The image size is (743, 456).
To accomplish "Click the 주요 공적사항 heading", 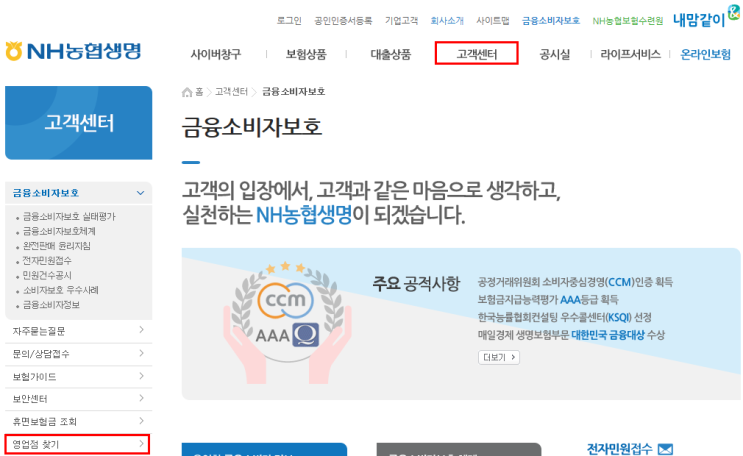I will (416, 283).
